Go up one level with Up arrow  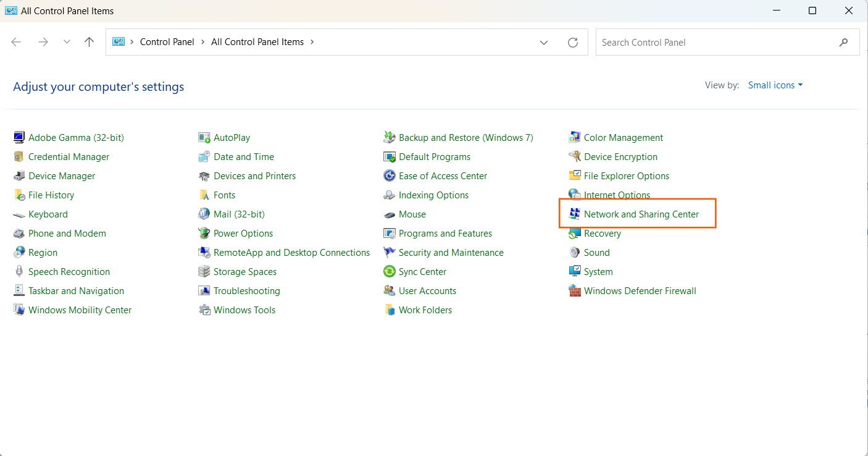coord(90,42)
